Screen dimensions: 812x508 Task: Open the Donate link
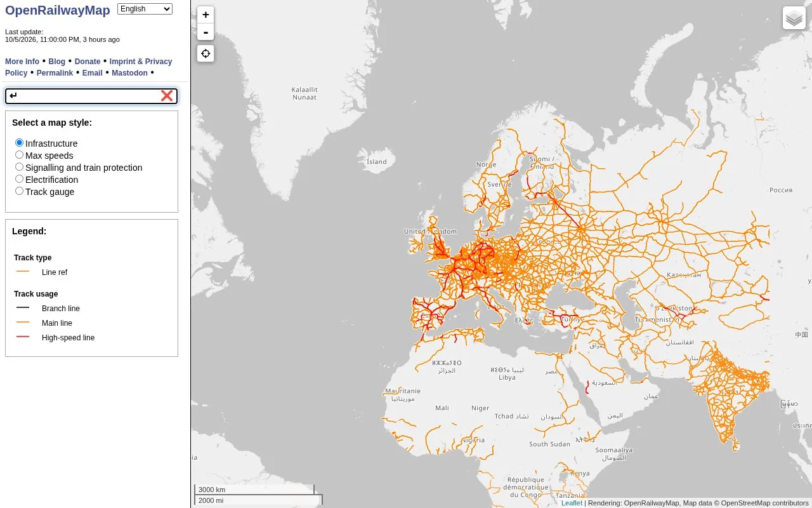(x=88, y=62)
